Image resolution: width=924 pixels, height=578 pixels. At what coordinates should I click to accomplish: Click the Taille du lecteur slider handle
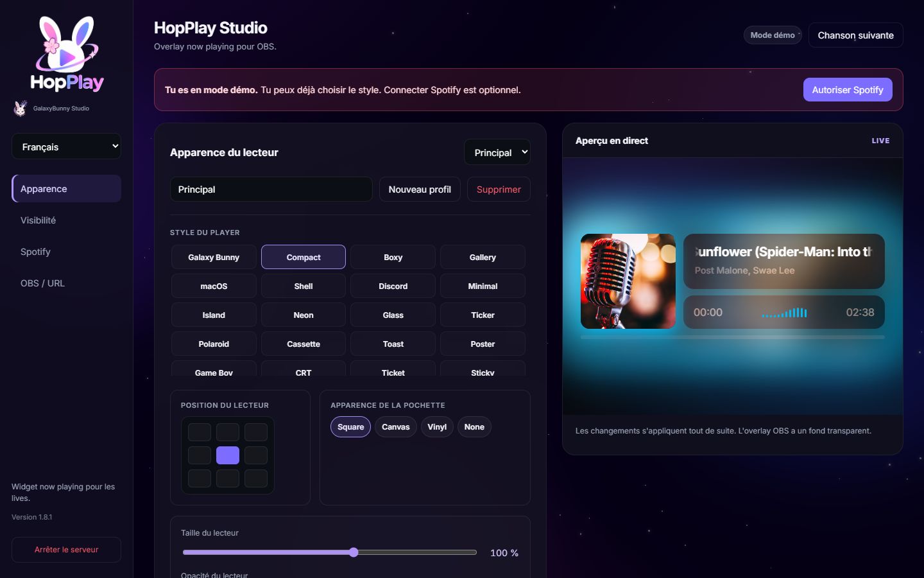click(x=354, y=552)
